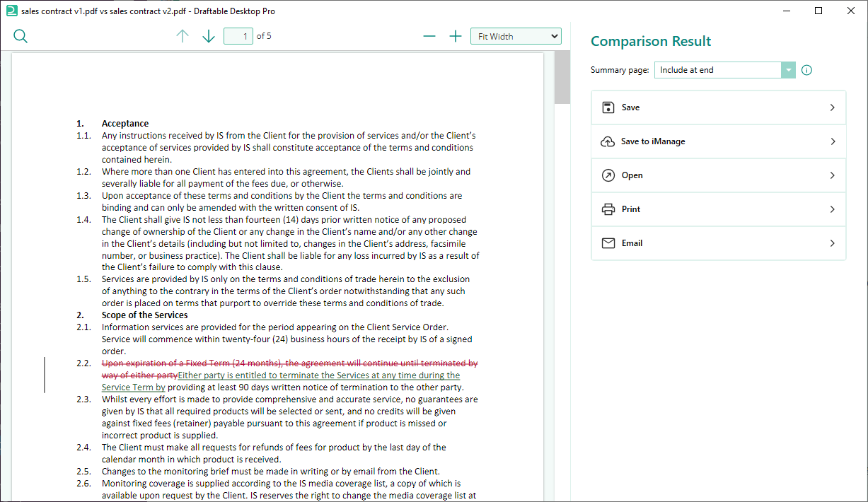Click the change marker bar beside clause 2.2
This screenshot has height=502, width=868.
coord(45,375)
